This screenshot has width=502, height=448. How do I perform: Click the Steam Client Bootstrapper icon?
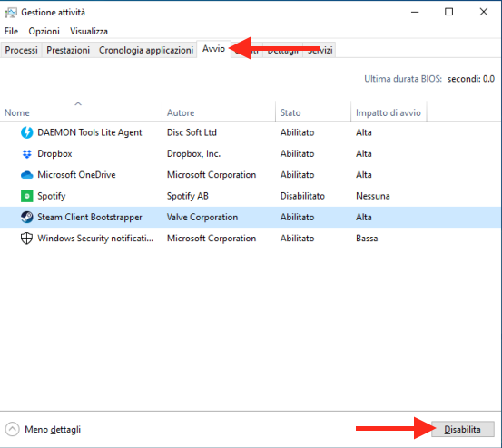point(27,217)
